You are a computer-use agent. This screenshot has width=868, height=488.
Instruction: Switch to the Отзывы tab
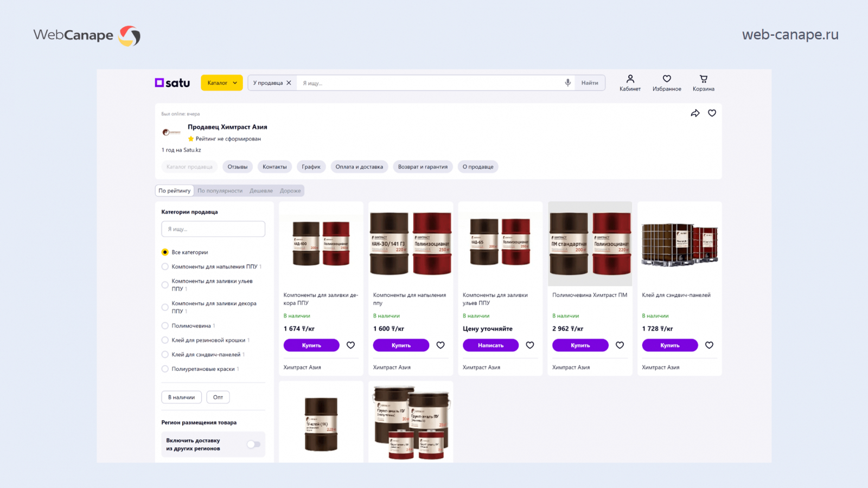238,167
